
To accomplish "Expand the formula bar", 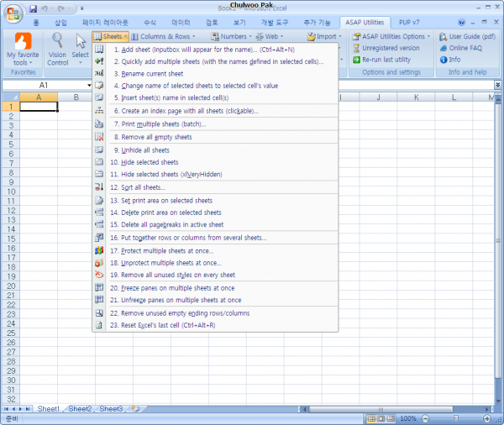I will (x=497, y=85).
